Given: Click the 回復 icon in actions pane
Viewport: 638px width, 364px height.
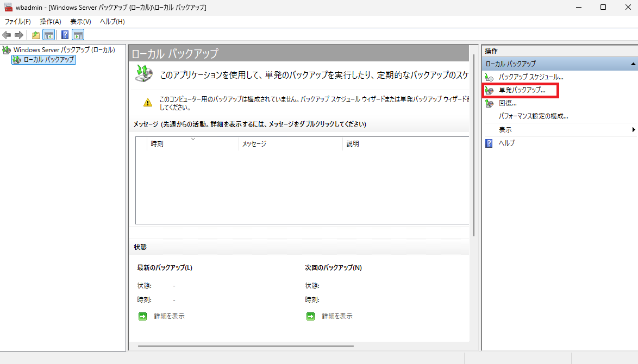Looking at the screenshot, I should click(x=489, y=103).
